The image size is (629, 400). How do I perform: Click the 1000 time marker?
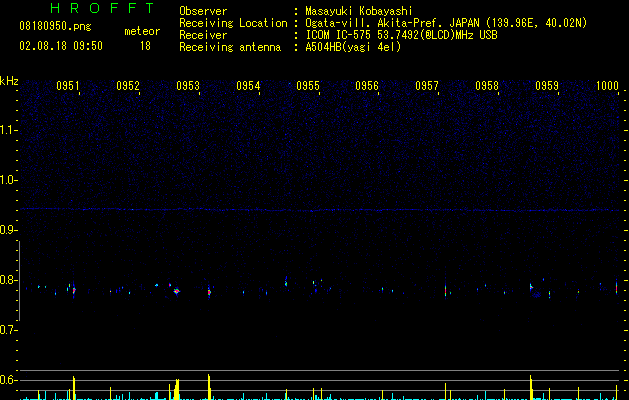point(607,86)
